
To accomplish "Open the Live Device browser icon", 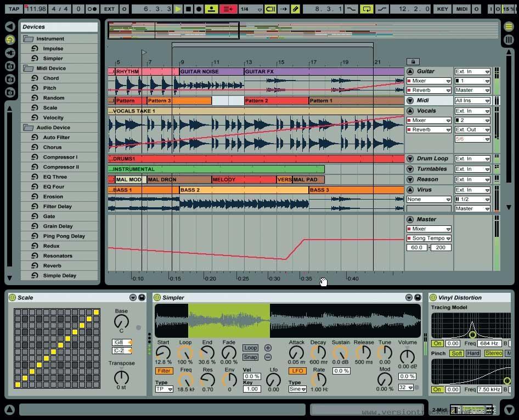I will click(x=10, y=40).
